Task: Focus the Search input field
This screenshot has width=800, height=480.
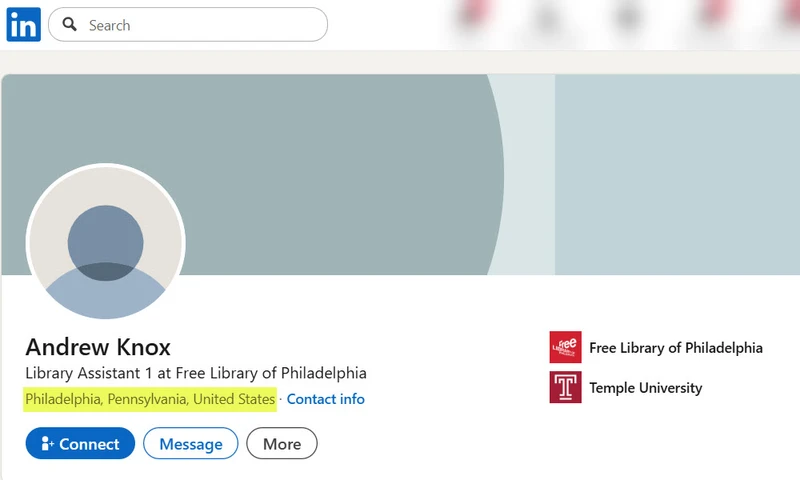Action: tap(200, 25)
